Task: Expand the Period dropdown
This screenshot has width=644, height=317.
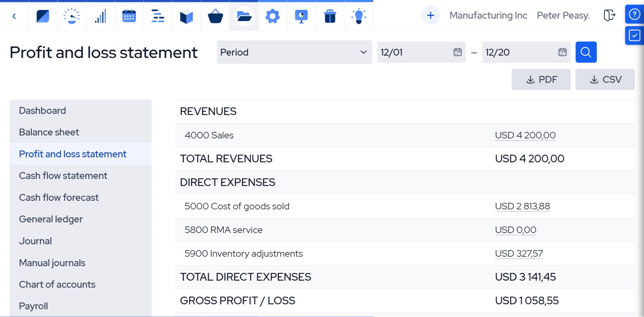Action: coord(294,52)
